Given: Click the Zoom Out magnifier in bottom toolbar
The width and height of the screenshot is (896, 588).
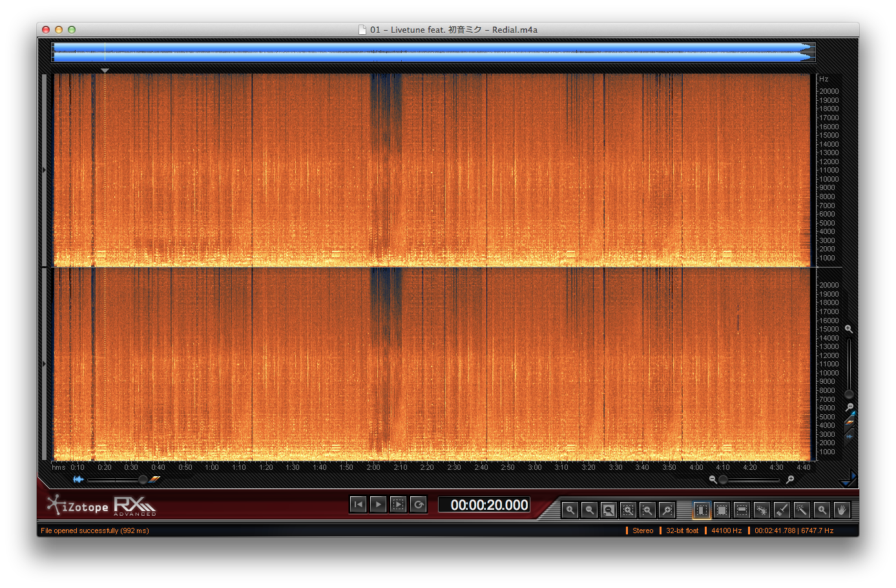Looking at the screenshot, I should coord(589,510).
